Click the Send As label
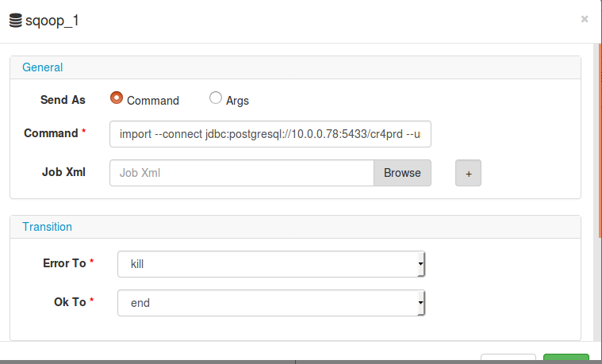 coord(63,100)
